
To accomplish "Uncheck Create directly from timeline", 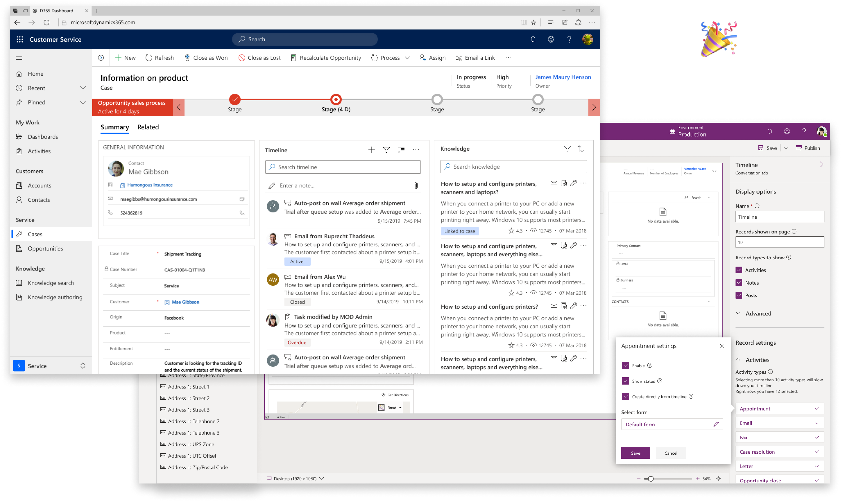I will [626, 396].
